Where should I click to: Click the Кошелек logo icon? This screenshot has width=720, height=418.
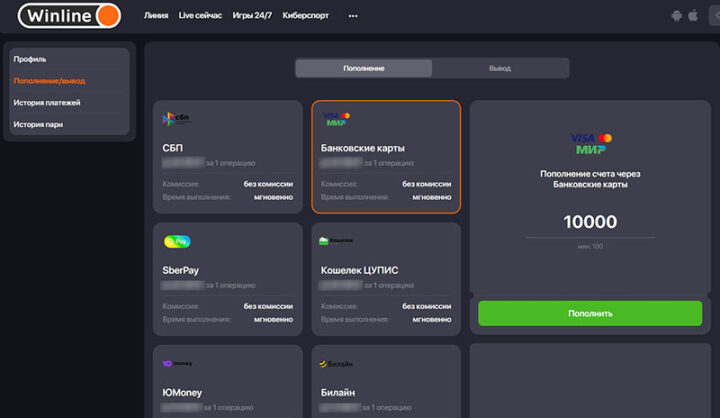[336, 241]
